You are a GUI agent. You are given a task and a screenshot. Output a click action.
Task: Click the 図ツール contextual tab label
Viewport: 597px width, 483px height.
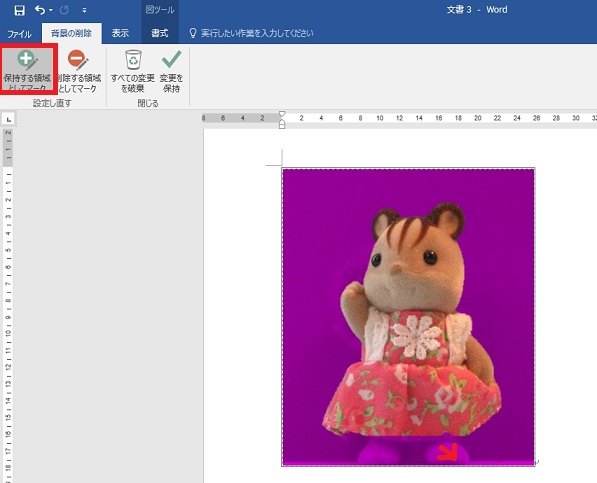(x=160, y=10)
